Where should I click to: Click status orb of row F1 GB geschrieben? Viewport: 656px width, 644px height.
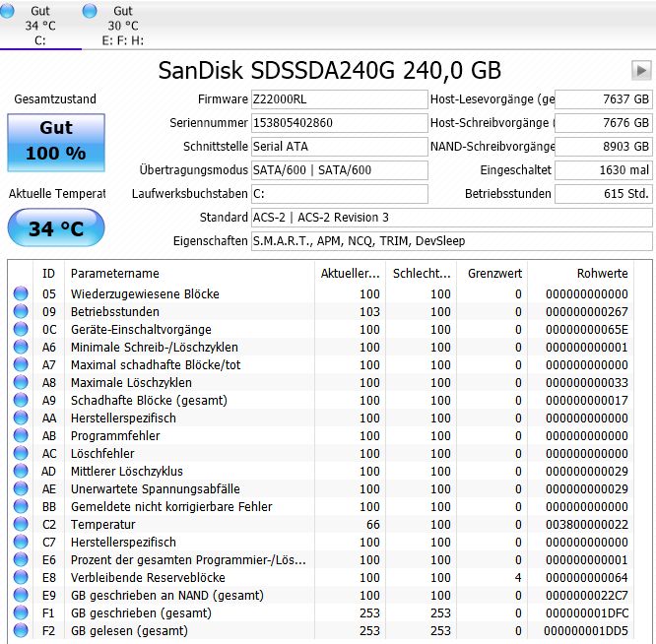click(21, 612)
